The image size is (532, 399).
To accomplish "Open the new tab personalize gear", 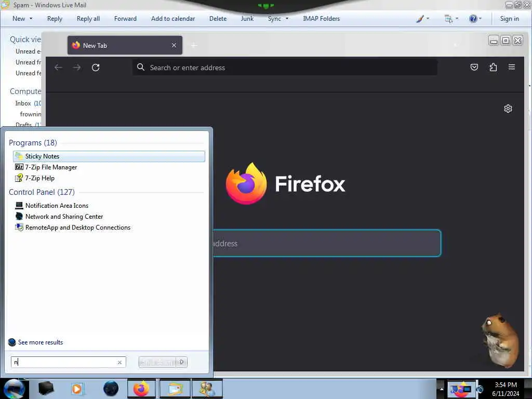I will [508, 109].
